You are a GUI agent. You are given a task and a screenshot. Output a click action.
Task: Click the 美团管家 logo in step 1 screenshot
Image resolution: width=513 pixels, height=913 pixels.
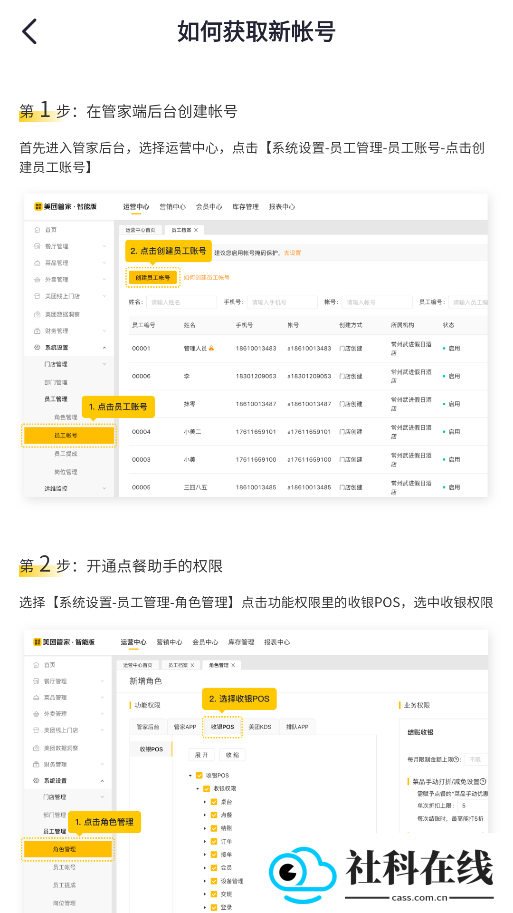[x=38, y=207]
